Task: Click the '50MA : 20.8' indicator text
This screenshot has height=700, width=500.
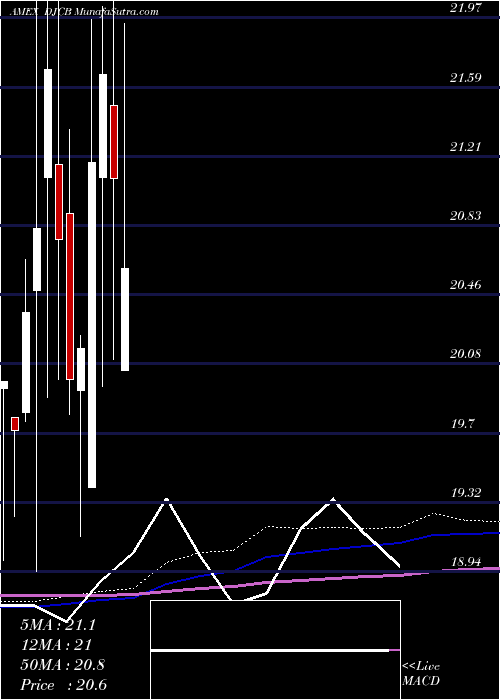Action: (62, 665)
